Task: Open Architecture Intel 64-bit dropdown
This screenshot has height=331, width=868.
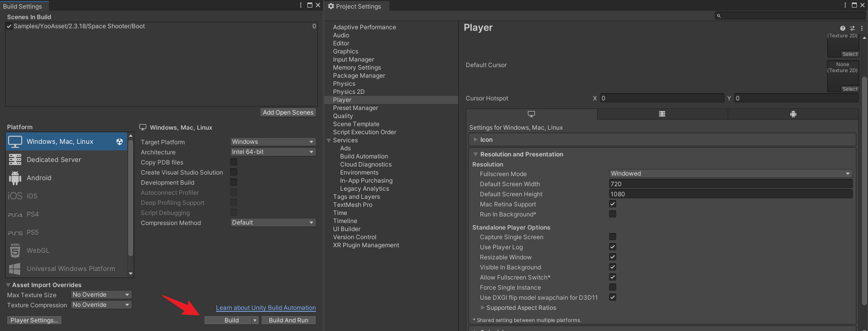Action: (273, 152)
